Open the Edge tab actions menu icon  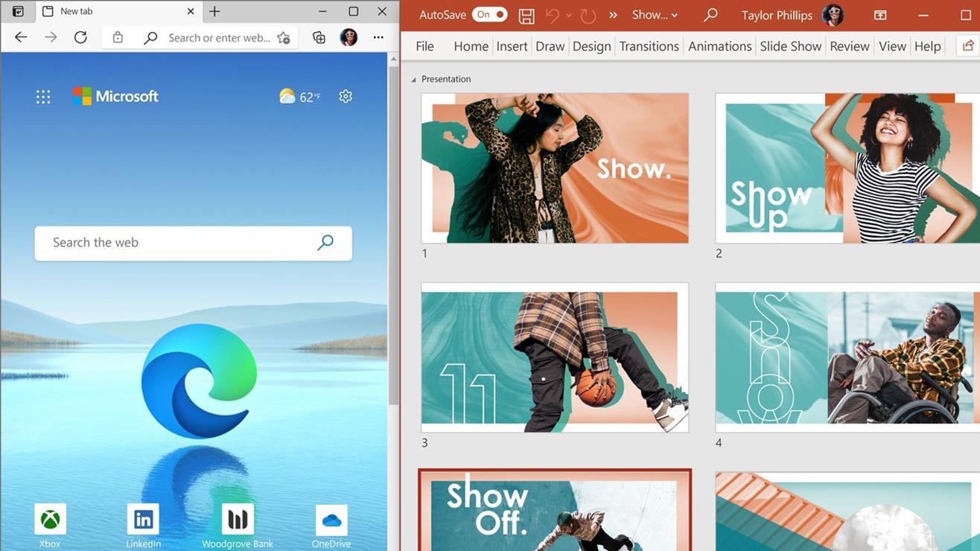(19, 11)
